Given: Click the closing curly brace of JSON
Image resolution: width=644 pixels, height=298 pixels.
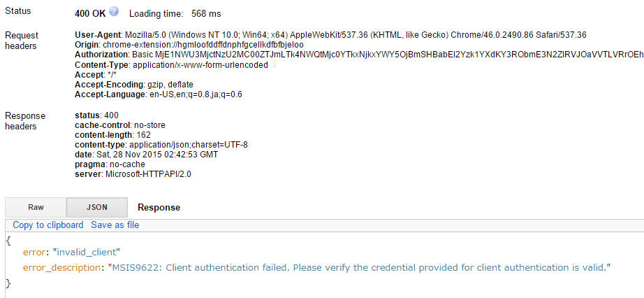Looking at the screenshot, I should click(8, 283).
